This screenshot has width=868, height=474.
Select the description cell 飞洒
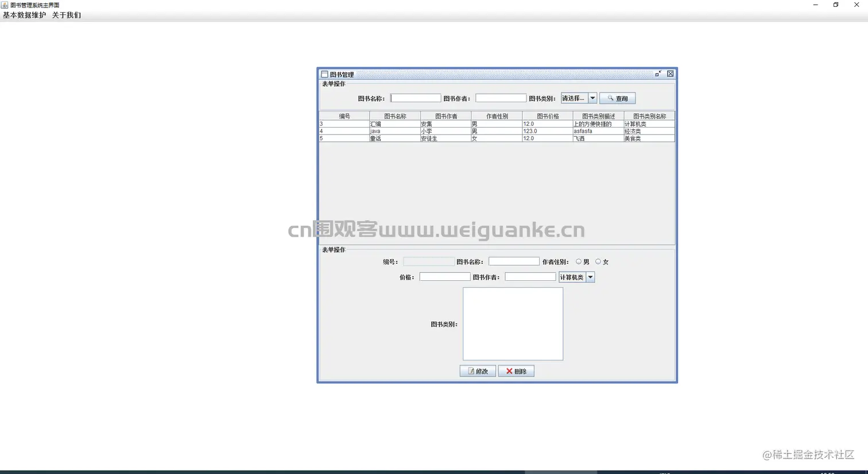click(598, 138)
